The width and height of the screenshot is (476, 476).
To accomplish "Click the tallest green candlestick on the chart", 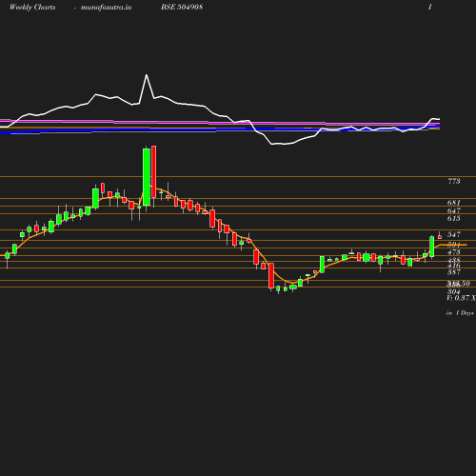I will (x=147, y=177).
